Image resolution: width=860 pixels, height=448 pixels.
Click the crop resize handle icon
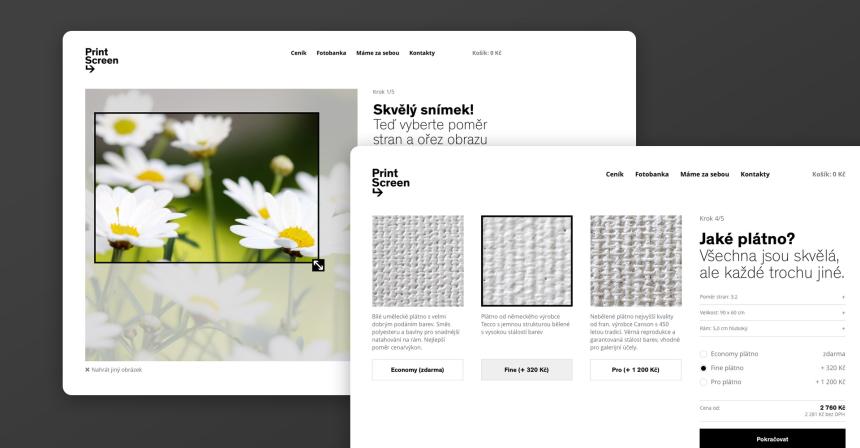pyautogui.click(x=318, y=265)
